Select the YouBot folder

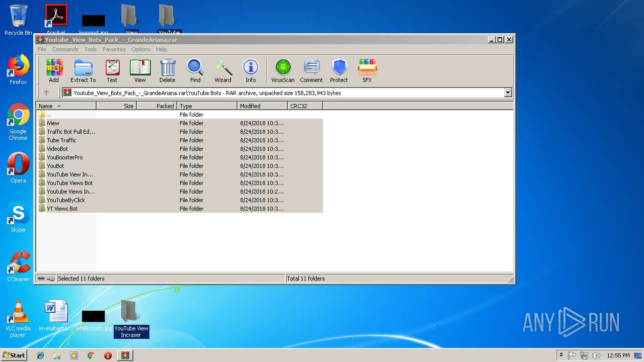(x=180, y=166)
